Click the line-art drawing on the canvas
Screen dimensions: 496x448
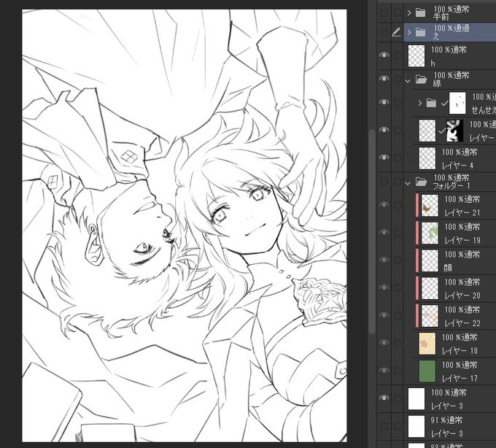[x=185, y=225]
